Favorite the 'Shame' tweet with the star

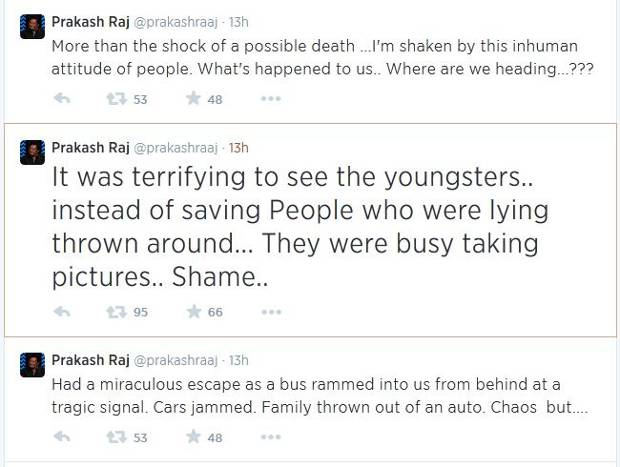194,312
